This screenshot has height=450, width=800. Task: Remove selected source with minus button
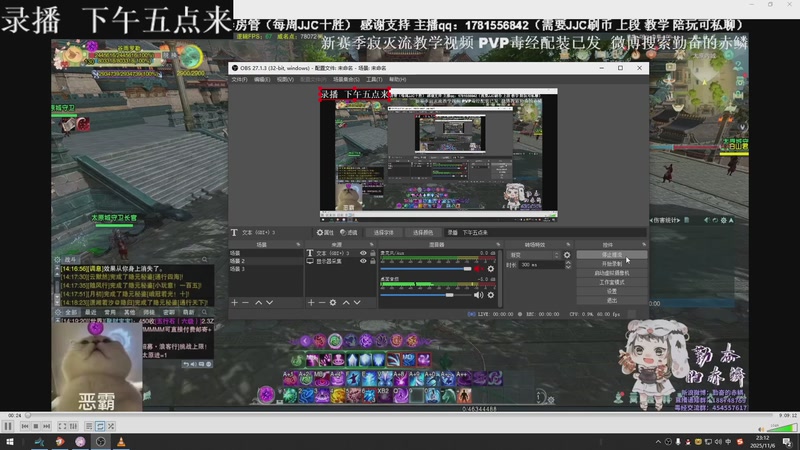(322, 303)
